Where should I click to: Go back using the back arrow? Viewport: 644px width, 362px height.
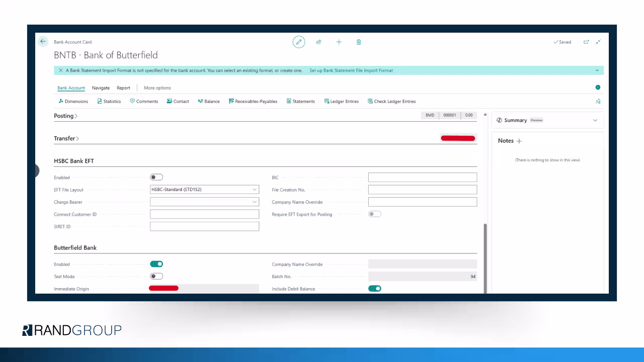click(x=43, y=42)
